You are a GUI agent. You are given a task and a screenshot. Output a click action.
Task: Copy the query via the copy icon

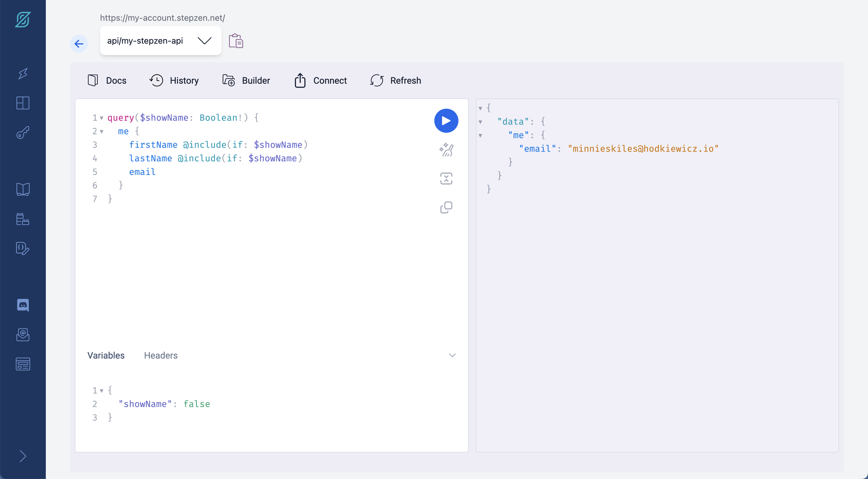coord(446,207)
